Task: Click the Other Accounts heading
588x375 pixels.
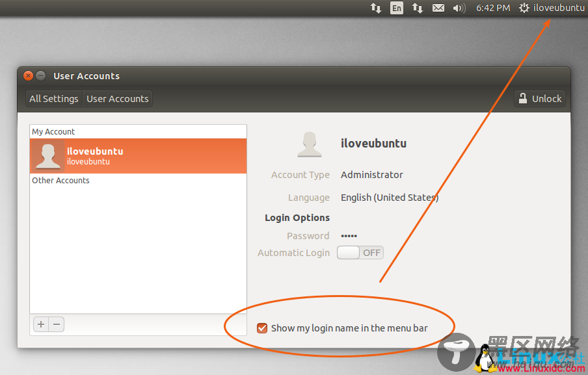Action: [60, 181]
